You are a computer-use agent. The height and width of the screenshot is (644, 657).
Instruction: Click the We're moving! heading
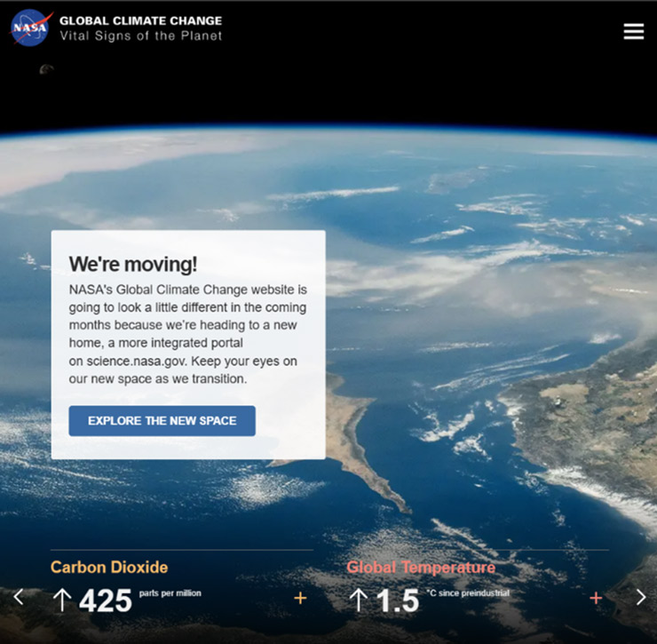click(133, 264)
